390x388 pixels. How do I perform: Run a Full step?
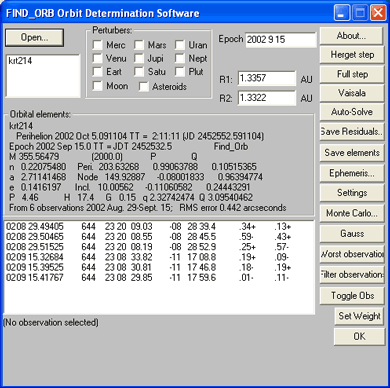(352, 74)
